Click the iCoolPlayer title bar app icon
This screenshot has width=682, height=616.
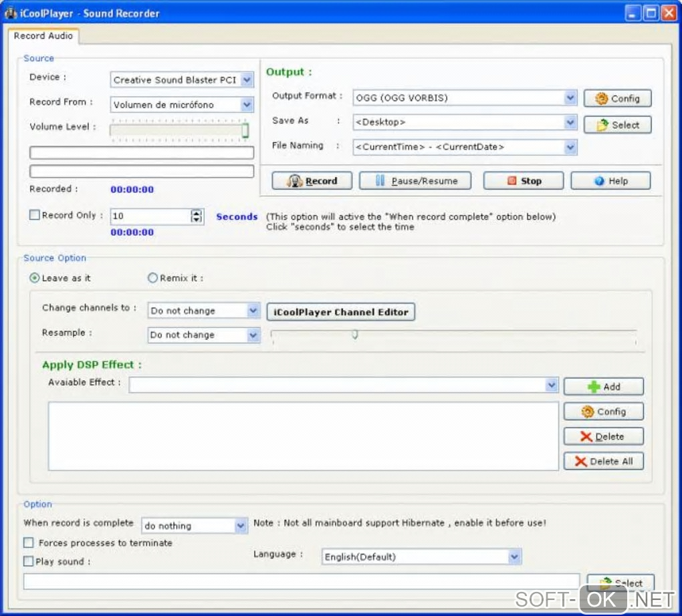[x=10, y=13]
